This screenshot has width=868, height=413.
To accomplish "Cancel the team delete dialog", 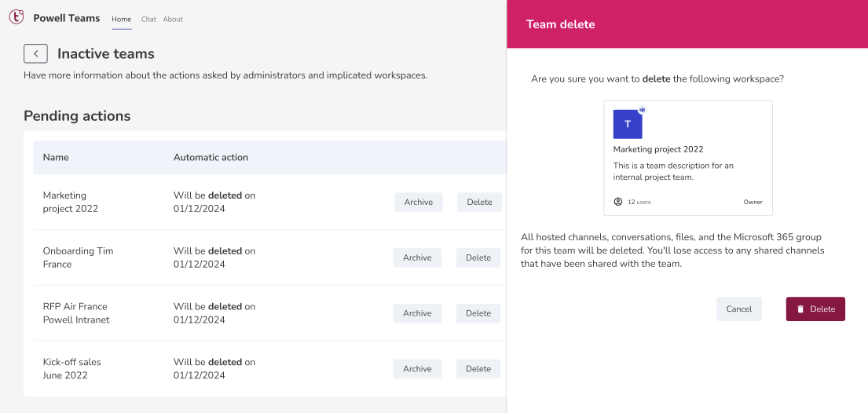I will (739, 309).
